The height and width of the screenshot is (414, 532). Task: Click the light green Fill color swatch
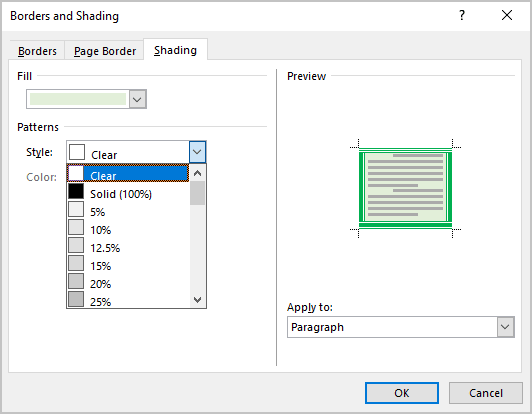(x=78, y=99)
